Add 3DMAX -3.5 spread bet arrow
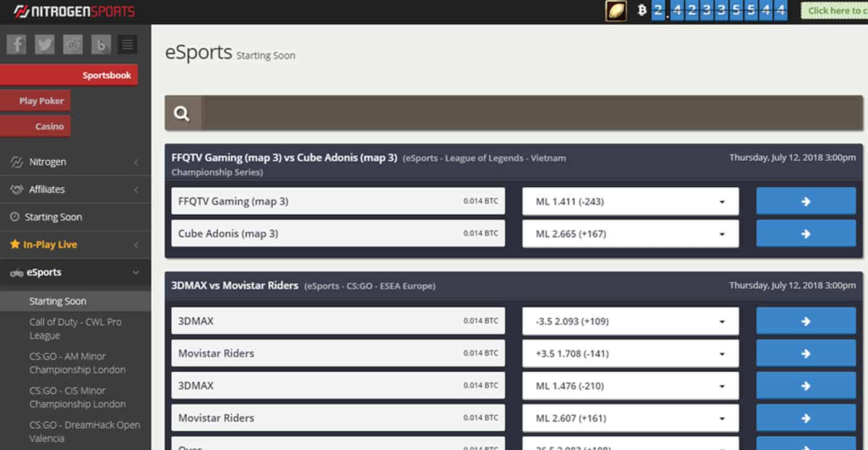This screenshot has height=450, width=868. pos(806,321)
